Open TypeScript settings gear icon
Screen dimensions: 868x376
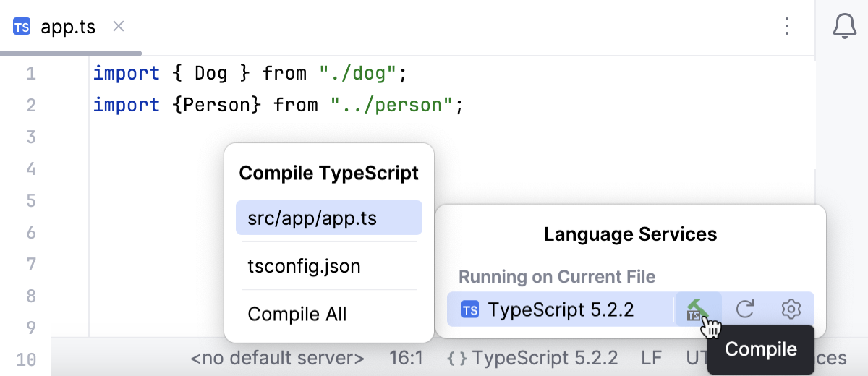pyautogui.click(x=791, y=309)
